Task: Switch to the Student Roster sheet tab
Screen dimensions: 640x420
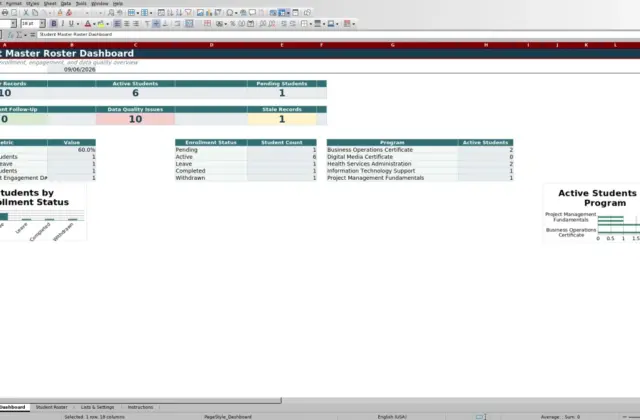Action: pyautogui.click(x=51, y=407)
